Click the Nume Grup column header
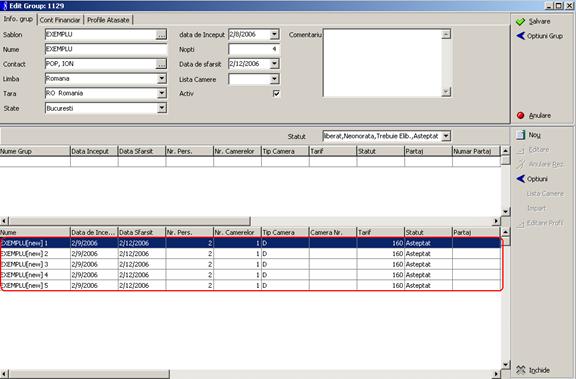The image size is (576, 379). [x=35, y=151]
